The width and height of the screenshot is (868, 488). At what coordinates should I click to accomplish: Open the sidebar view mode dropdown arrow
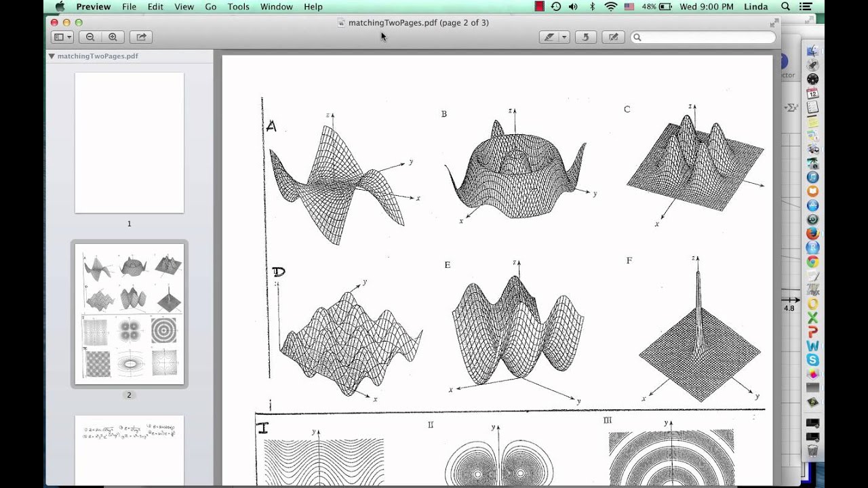(x=70, y=37)
